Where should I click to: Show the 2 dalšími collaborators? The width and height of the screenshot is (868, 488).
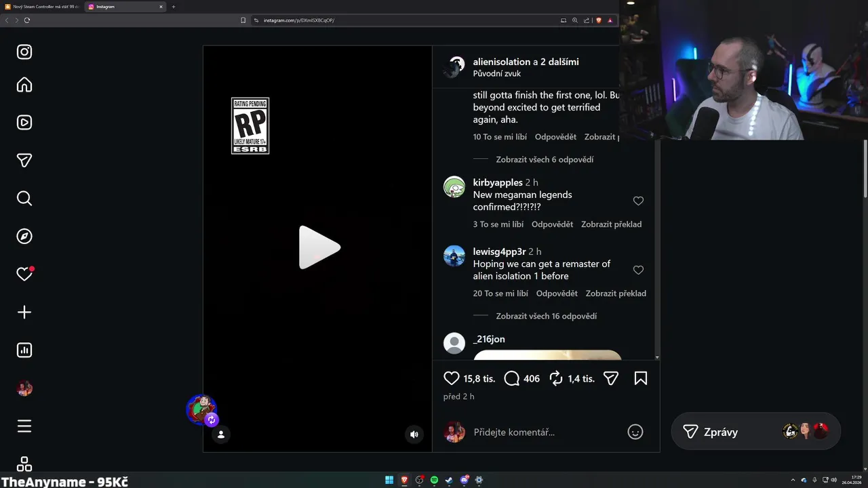[559, 62]
